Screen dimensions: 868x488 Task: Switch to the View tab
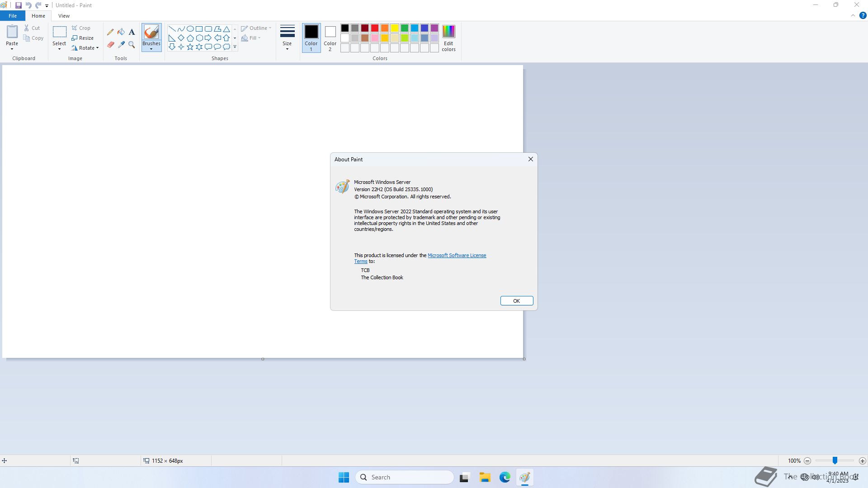pos(64,16)
